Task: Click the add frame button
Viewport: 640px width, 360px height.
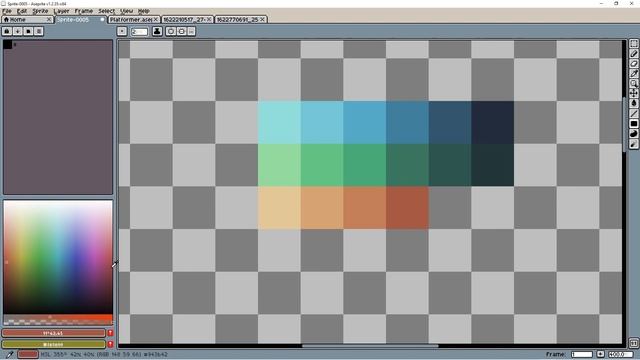Action: [600, 354]
